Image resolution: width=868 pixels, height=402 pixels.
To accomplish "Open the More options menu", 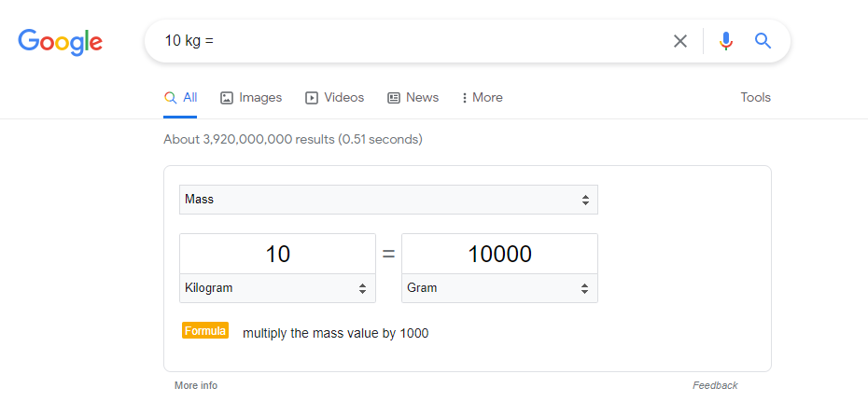I will (x=482, y=97).
